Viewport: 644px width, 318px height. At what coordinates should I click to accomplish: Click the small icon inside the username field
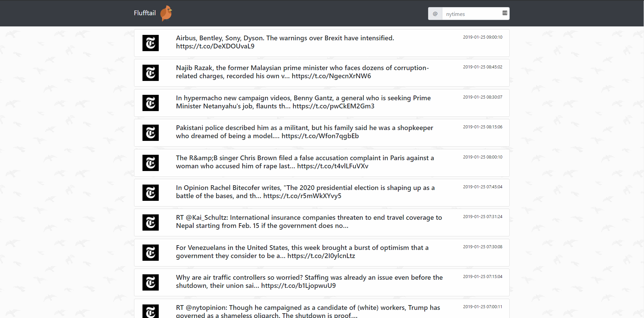click(x=505, y=13)
